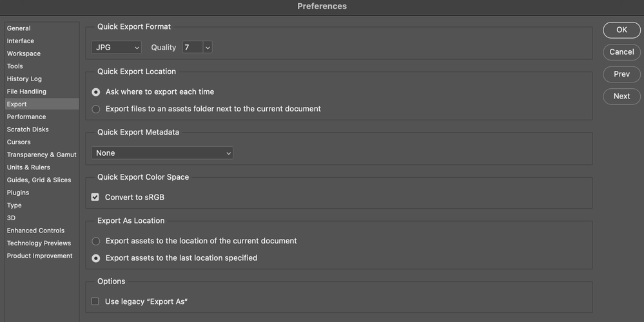The image size is (644, 322).
Task: Choose export files to an assets folder option
Action: click(96, 109)
